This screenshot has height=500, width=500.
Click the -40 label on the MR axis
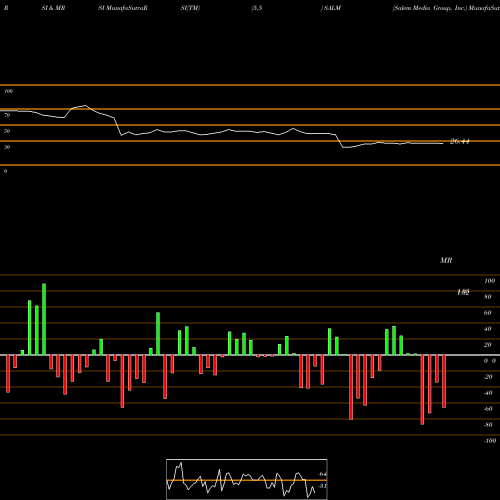[488, 393]
